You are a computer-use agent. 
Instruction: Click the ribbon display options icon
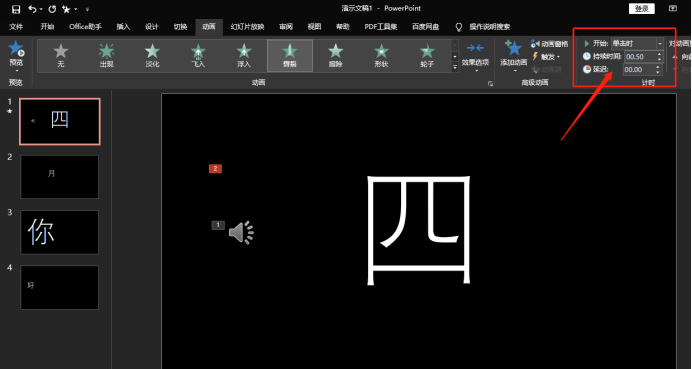pos(673,9)
